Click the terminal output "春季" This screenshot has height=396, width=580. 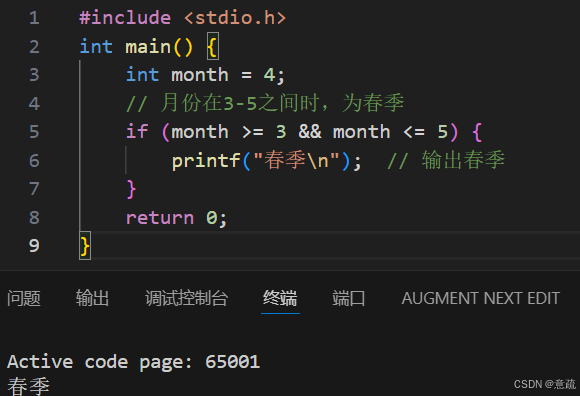pyautogui.click(x=28, y=386)
